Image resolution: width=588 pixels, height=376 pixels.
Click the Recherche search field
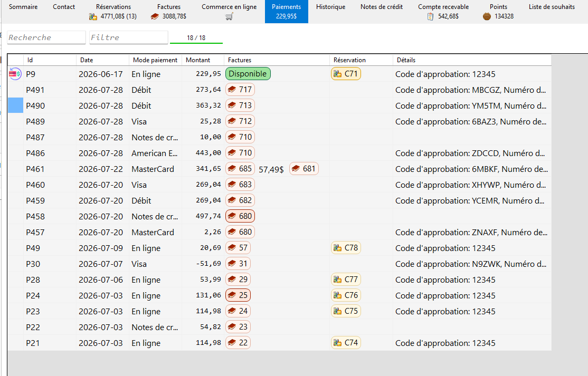(x=46, y=37)
